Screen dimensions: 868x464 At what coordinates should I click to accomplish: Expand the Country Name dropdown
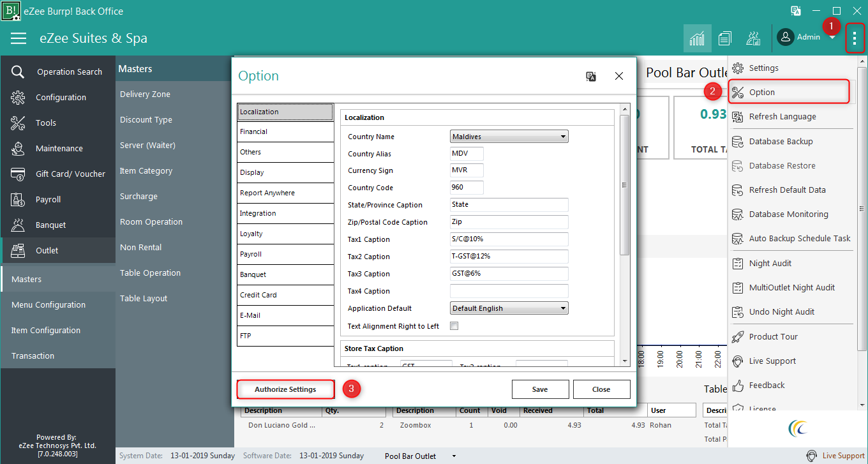[x=563, y=137]
